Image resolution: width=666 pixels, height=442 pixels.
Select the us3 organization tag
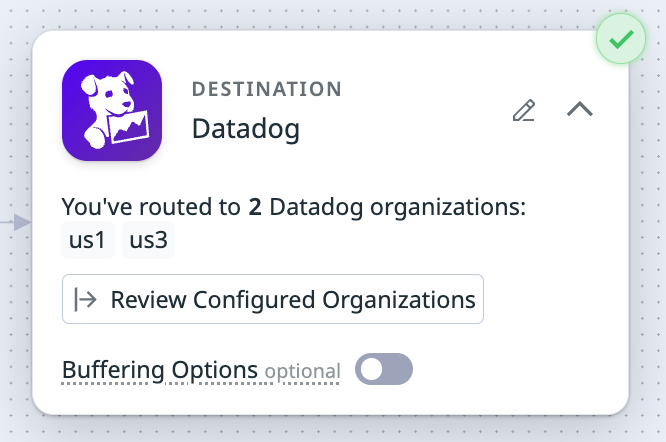pyautogui.click(x=148, y=242)
